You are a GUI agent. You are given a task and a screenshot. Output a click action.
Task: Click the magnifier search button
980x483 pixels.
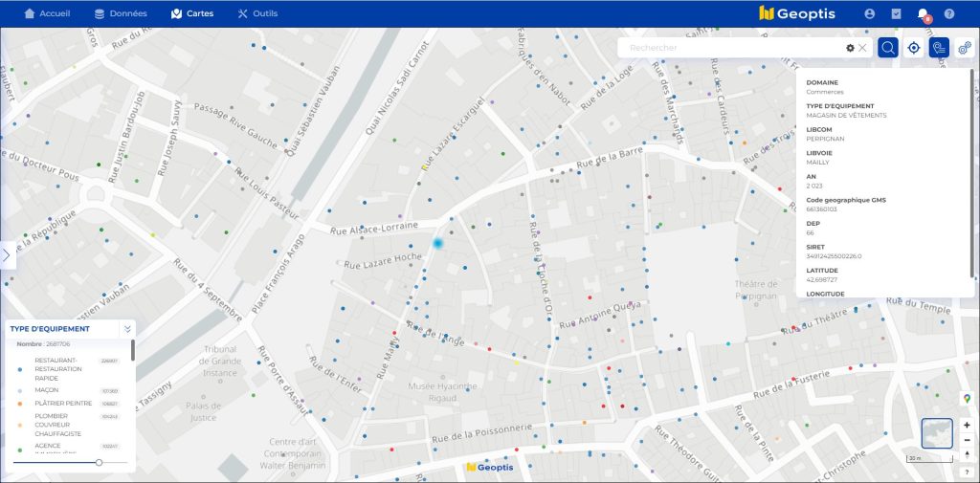click(x=888, y=48)
